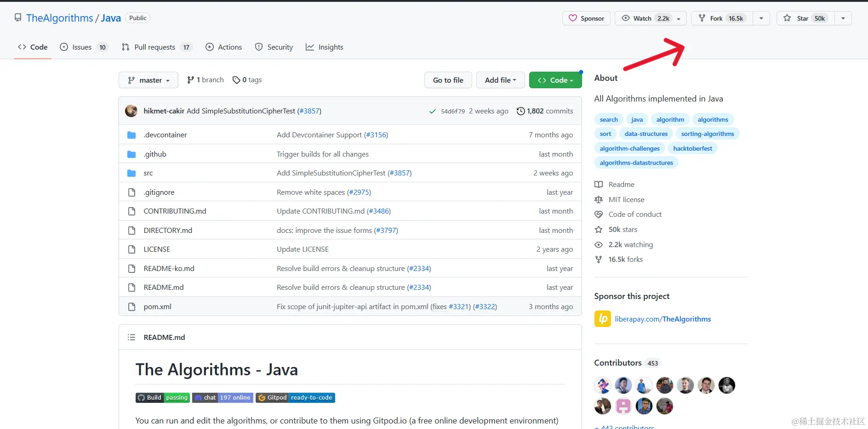
Task: Click the first contributor avatar thumbnail
Action: (603, 385)
